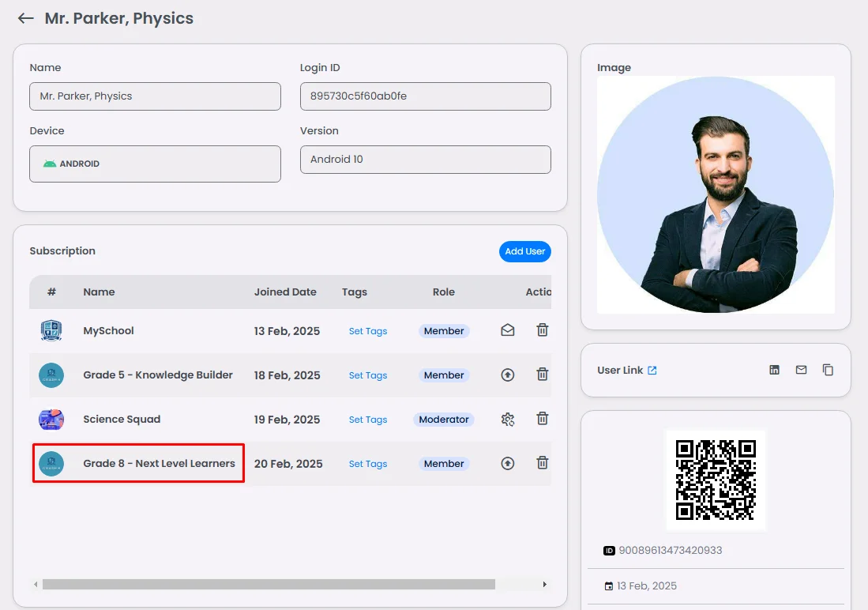Open the User Link external icon

coord(652,371)
